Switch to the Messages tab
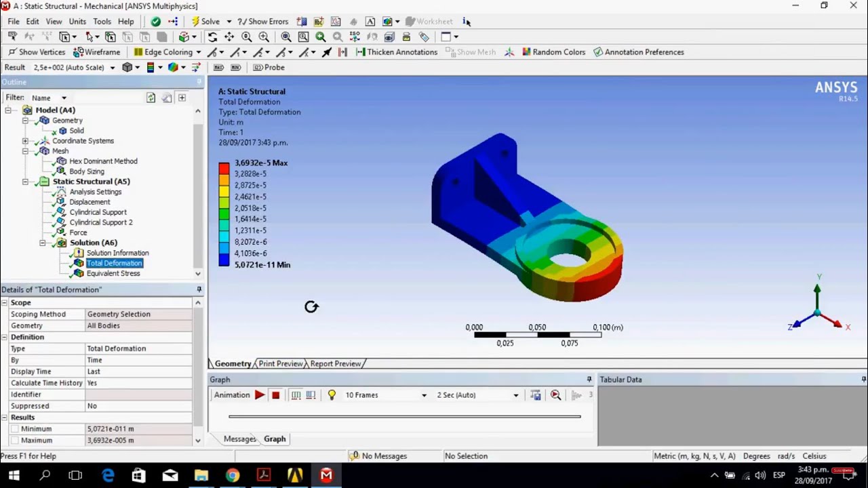Screen dimensions: 868x488 coord(239,439)
